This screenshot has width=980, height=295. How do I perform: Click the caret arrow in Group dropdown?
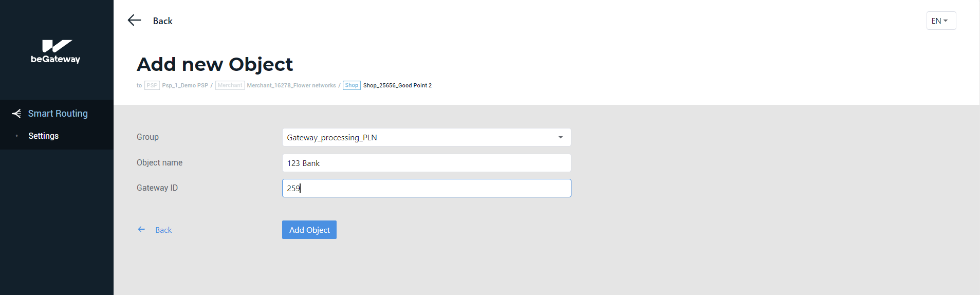coord(560,137)
